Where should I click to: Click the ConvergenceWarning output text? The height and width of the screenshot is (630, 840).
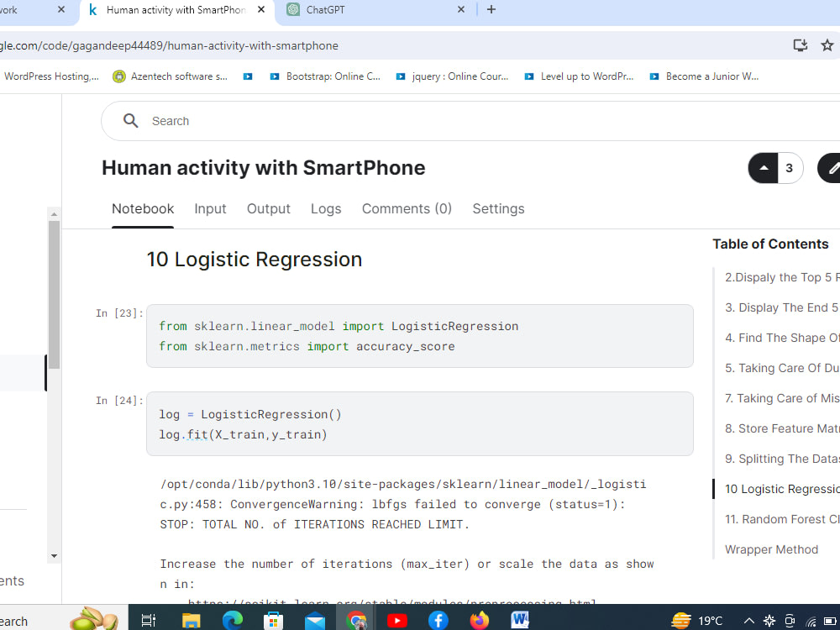coord(407,504)
